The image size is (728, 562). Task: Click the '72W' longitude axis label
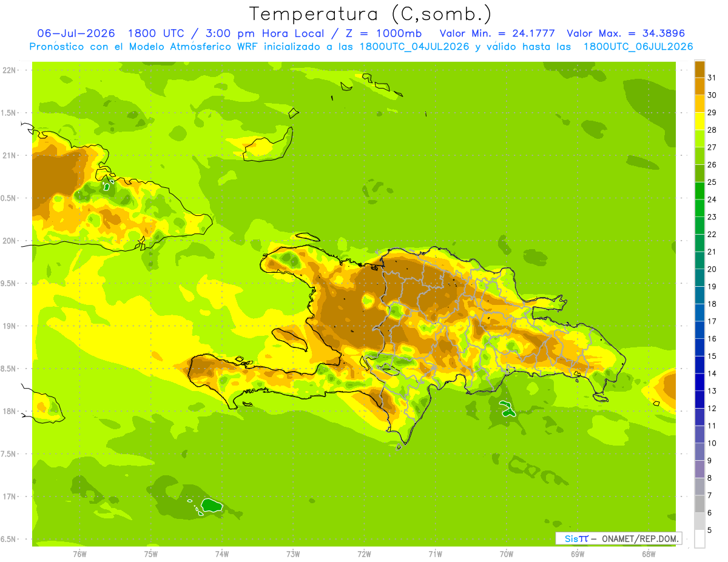(x=364, y=554)
